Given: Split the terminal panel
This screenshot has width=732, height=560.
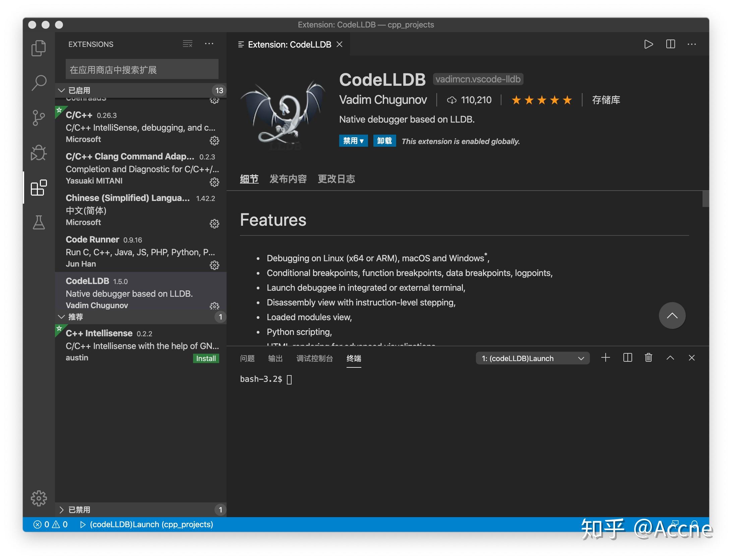Looking at the screenshot, I should pyautogui.click(x=627, y=358).
